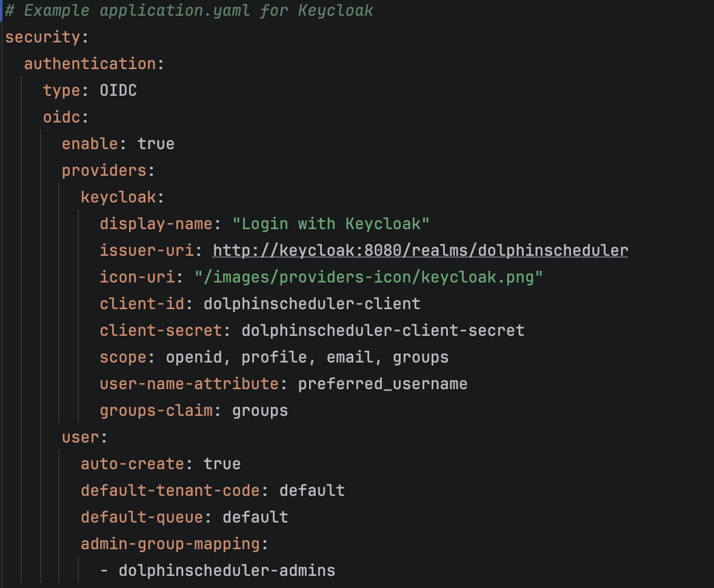Click the dolphinscheduler-admins list entry
Viewport: 714px width, 588px height.
pos(227,570)
